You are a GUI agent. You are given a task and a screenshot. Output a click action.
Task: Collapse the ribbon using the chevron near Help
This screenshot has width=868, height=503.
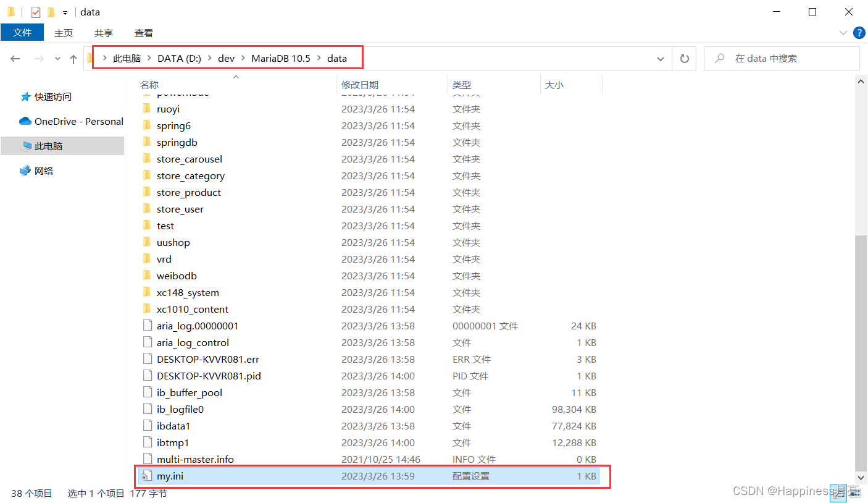point(843,33)
